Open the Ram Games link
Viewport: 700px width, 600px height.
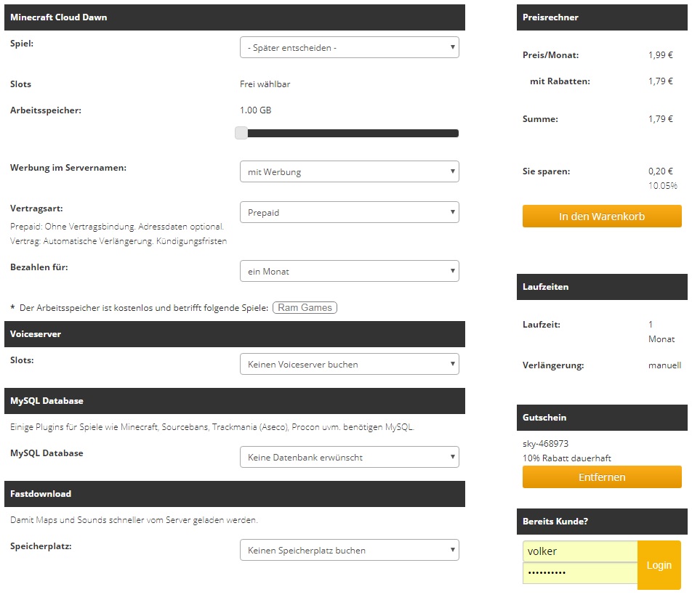(x=305, y=307)
